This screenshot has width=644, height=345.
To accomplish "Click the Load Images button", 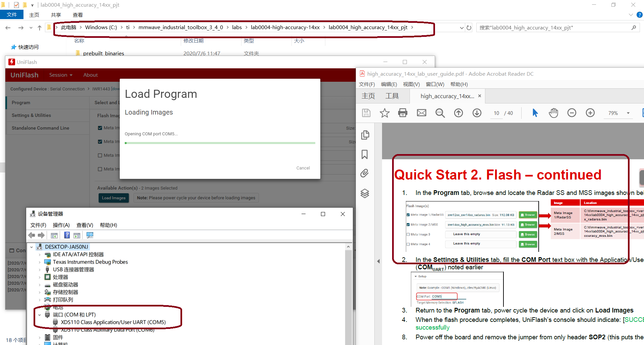I will (114, 198).
